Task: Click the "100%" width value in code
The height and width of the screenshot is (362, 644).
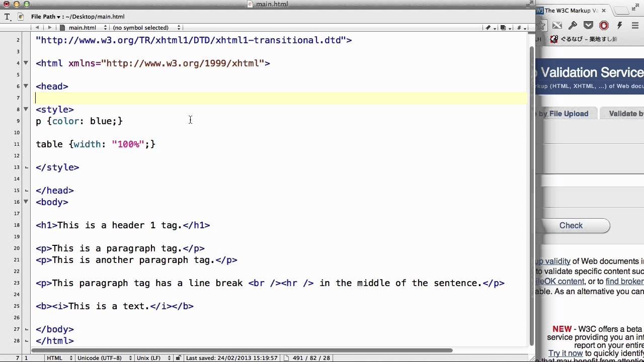Action: coord(128,144)
